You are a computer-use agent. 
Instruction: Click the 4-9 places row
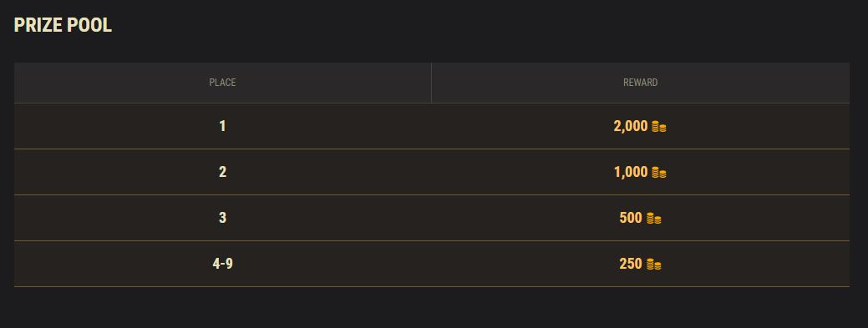click(x=432, y=264)
